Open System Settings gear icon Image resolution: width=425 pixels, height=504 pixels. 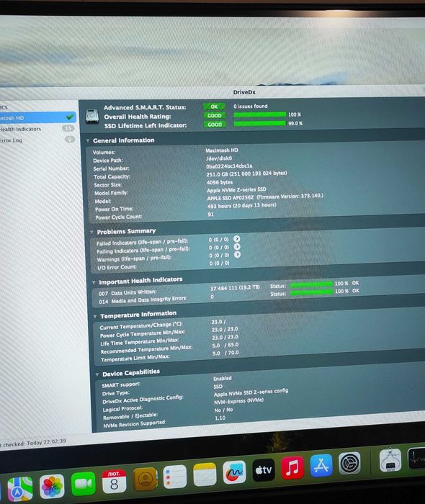(x=349, y=463)
